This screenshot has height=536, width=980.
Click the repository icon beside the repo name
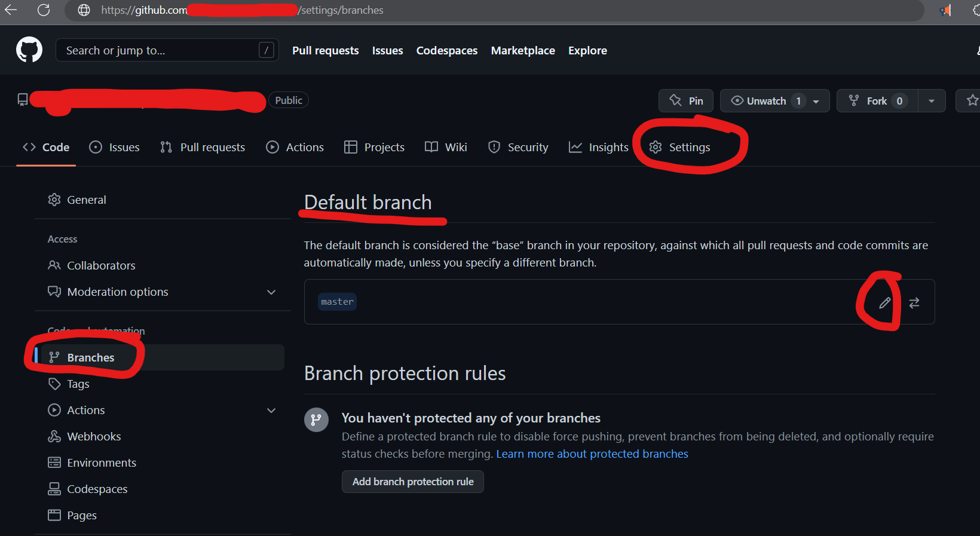[23, 100]
